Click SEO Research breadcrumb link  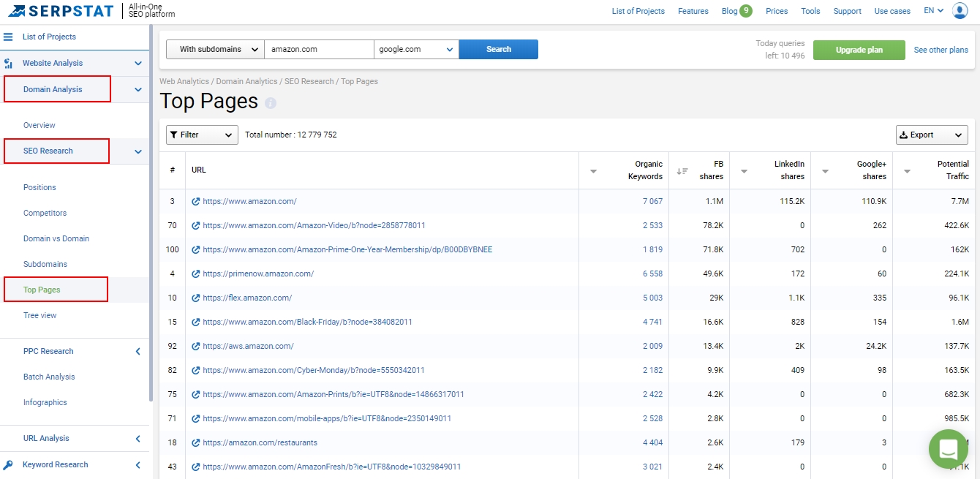(x=309, y=81)
